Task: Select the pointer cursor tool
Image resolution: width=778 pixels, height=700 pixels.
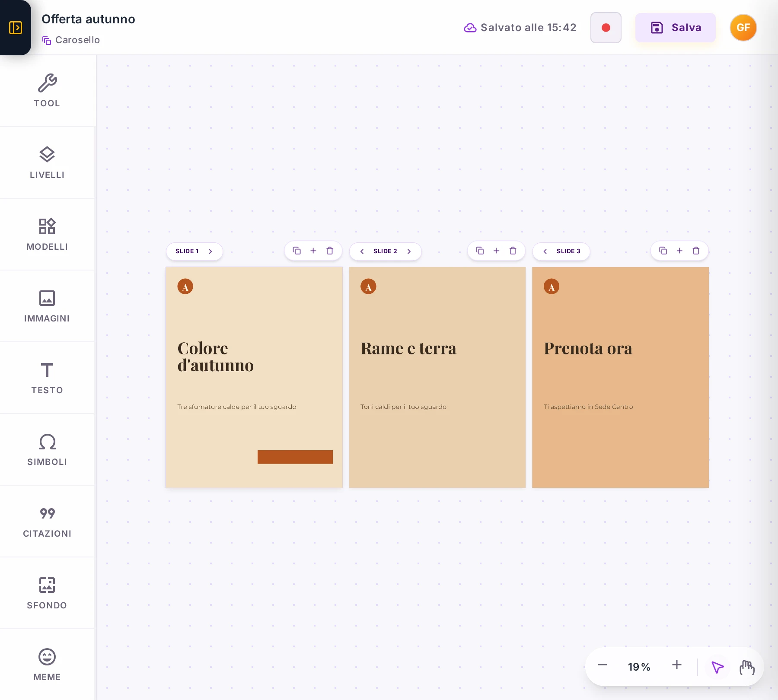Action: (717, 667)
